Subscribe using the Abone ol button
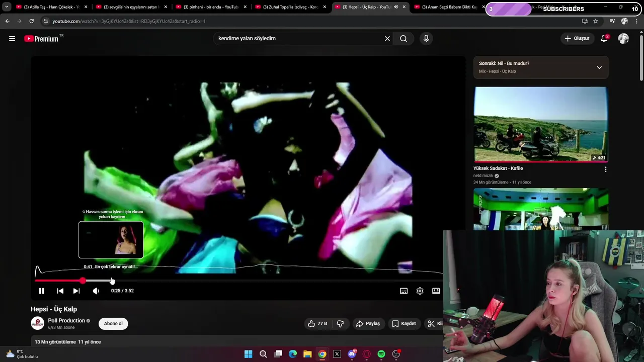Viewport: 644px width, 362px height. [113, 324]
